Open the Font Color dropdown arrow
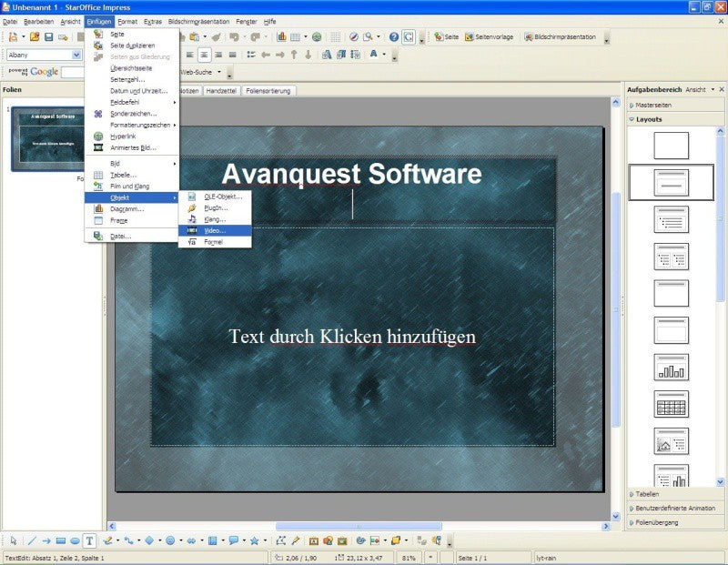The width and height of the screenshot is (728, 565). [384, 55]
